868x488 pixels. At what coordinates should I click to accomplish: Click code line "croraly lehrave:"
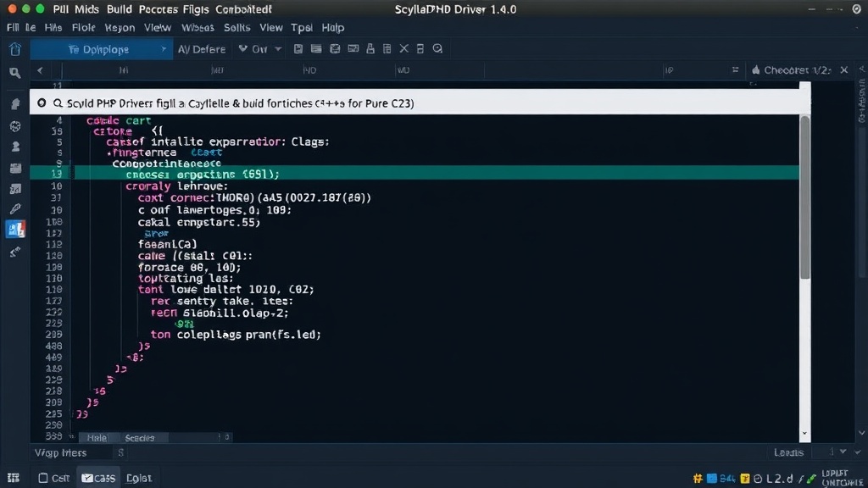pyautogui.click(x=176, y=186)
